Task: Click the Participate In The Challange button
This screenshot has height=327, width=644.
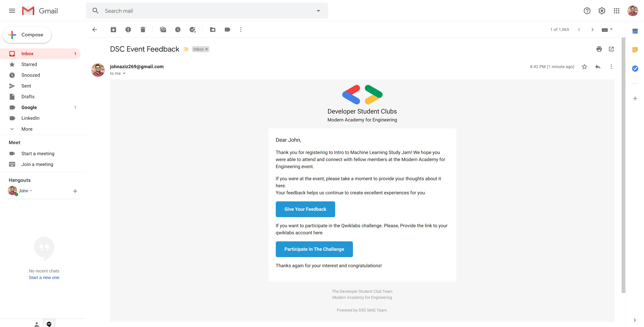Action: pos(314,249)
